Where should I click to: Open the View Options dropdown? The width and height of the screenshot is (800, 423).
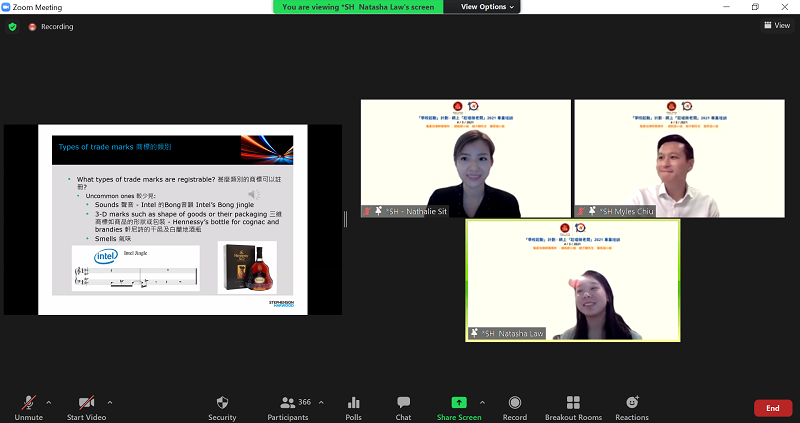pyautogui.click(x=488, y=7)
